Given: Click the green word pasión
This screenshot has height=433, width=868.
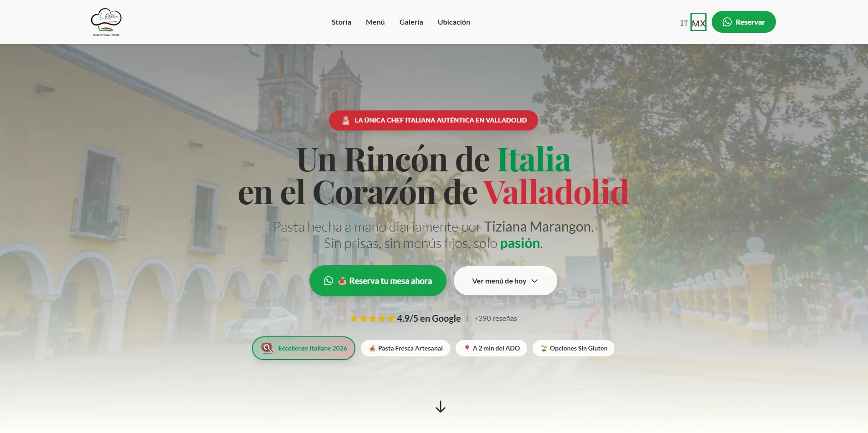Looking at the screenshot, I should point(520,243).
